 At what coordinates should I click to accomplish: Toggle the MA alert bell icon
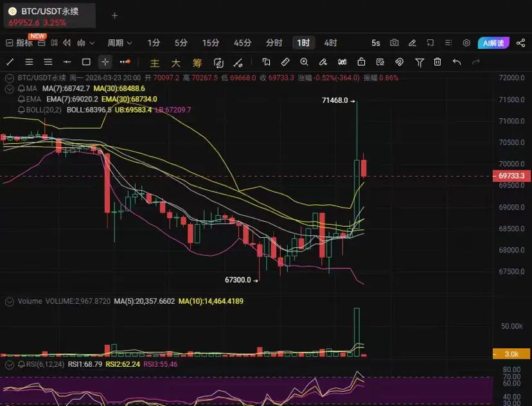[x=21, y=89]
